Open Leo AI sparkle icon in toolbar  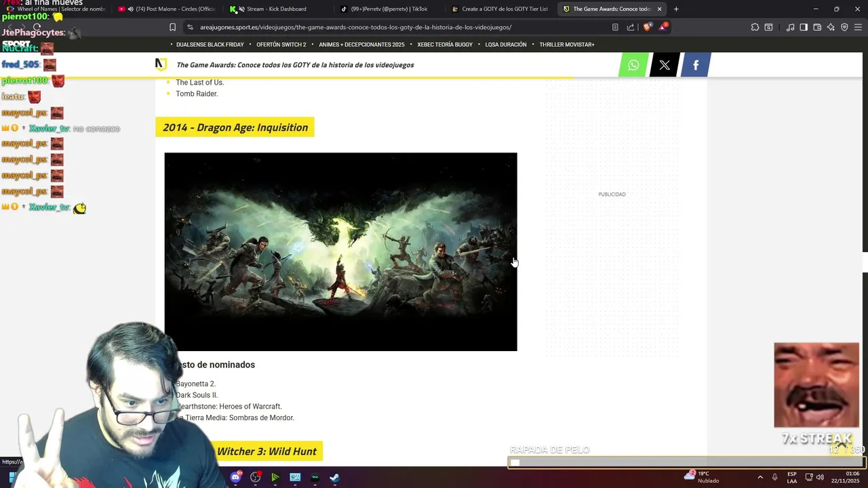pyautogui.click(x=831, y=27)
